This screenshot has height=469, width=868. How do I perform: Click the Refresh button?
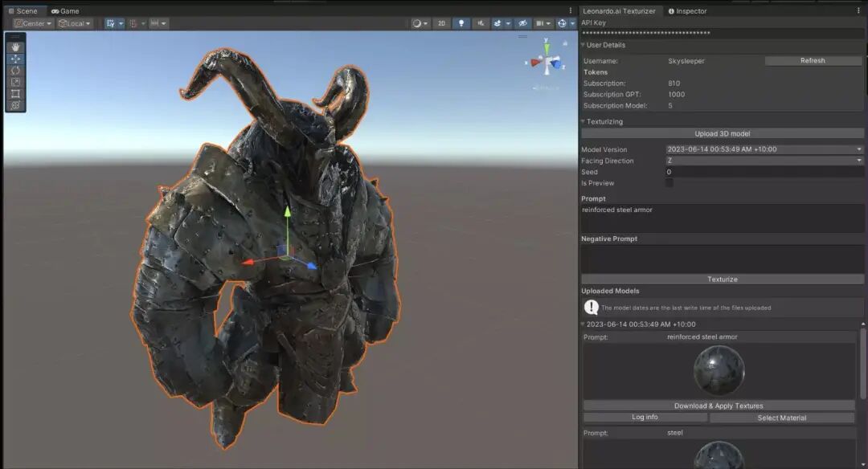[813, 60]
